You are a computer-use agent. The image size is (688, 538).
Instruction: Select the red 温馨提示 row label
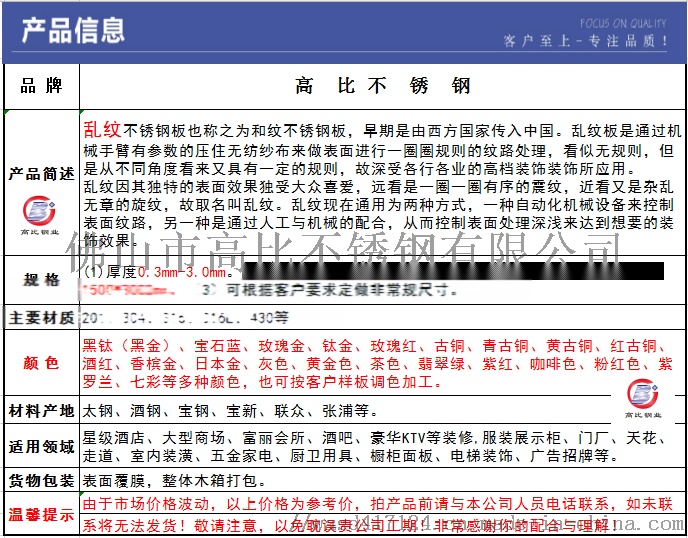pyautogui.click(x=41, y=514)
